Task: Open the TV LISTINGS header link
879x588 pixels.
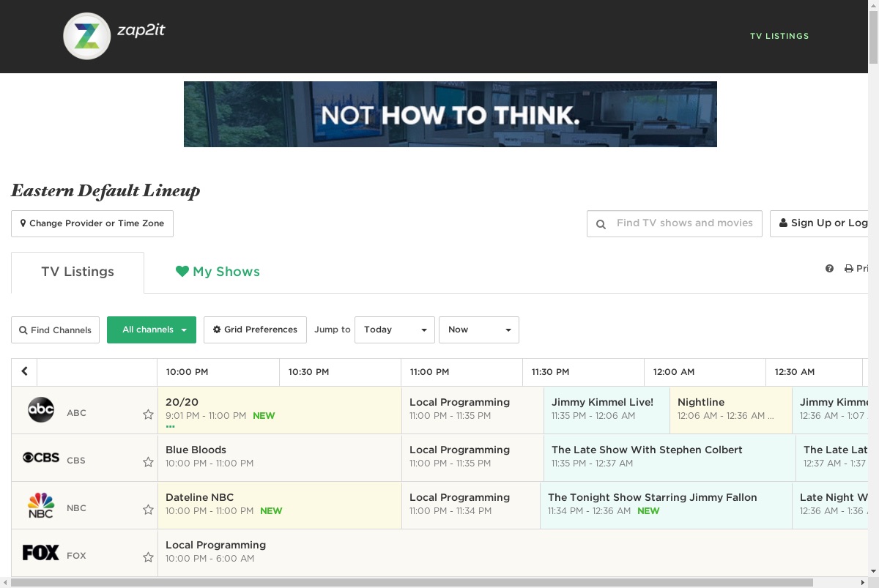Action: [779, 36]
